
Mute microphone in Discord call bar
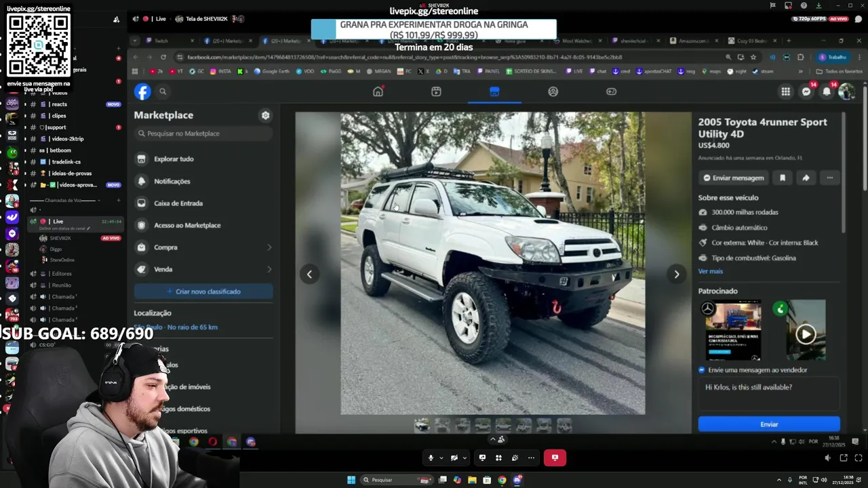tap(431, 457)
